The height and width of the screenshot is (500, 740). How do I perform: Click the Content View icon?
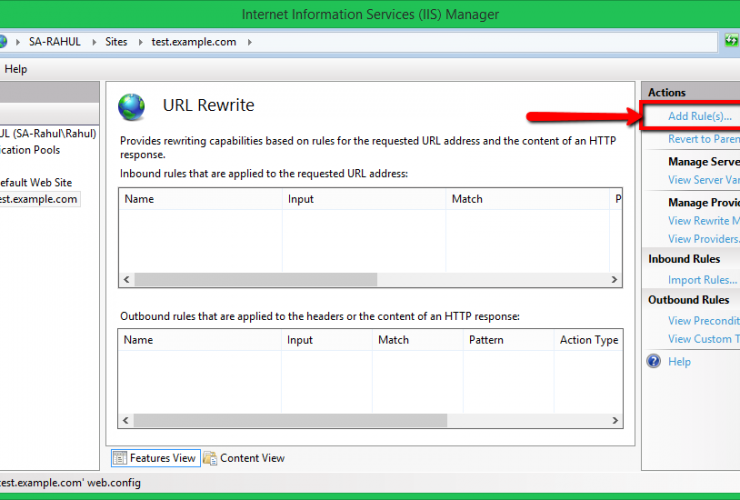pos(210,458)
